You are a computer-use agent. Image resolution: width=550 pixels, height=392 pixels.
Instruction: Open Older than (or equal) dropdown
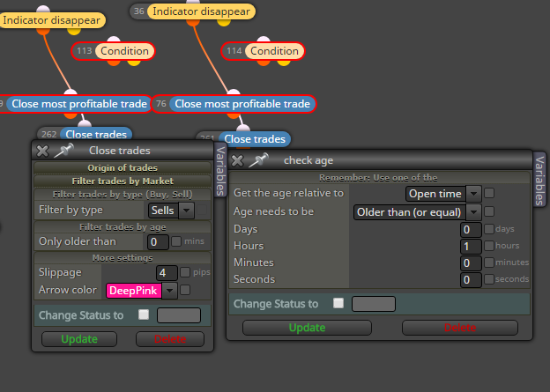[x=418, y=212]
